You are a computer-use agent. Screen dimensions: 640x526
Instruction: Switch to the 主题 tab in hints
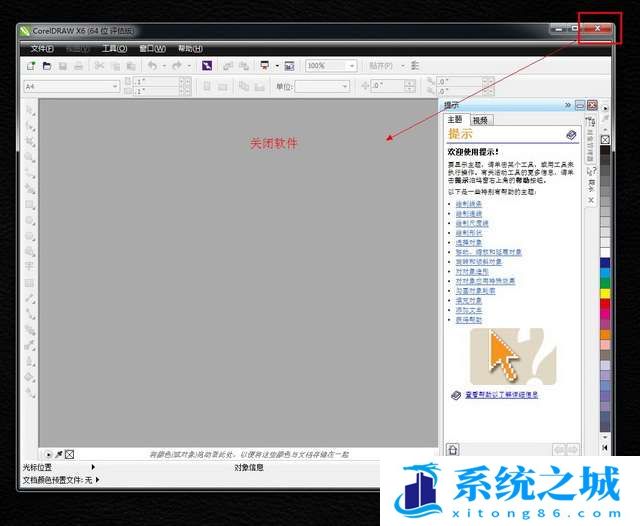pos(455,119)
